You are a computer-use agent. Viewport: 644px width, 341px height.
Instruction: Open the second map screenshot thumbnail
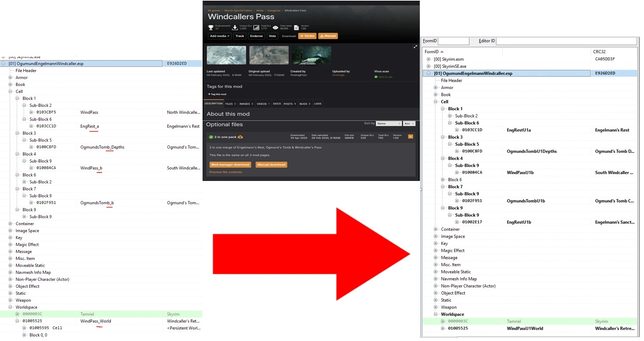click(269, 55)
